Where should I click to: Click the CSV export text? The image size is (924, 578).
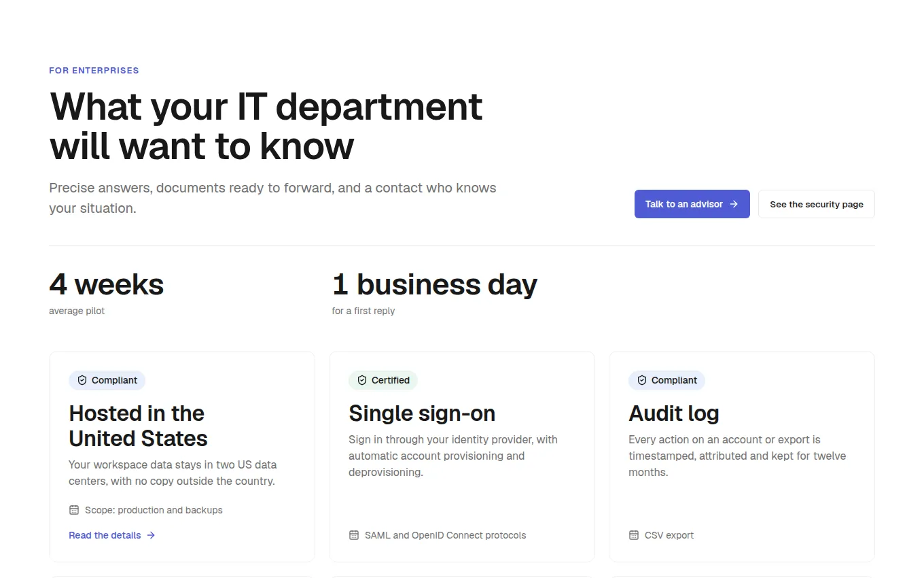pyautogui.click(x=669, y=535)
